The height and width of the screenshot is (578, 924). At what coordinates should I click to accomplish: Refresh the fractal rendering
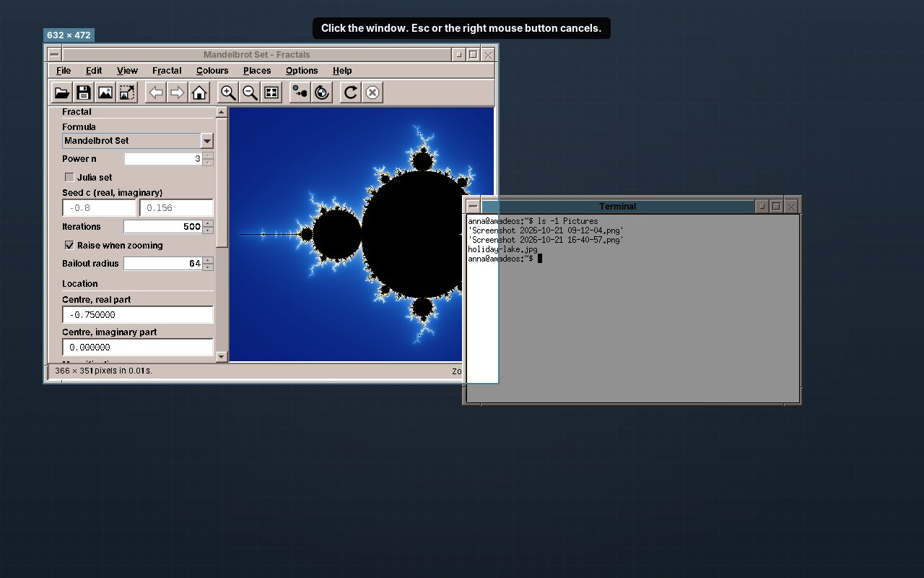coord(351,92)
